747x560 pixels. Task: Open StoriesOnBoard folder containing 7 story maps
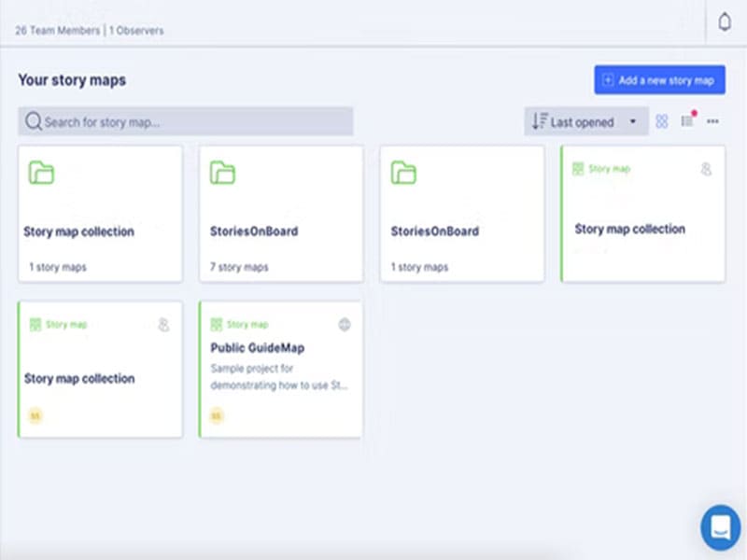click(280, 214)
